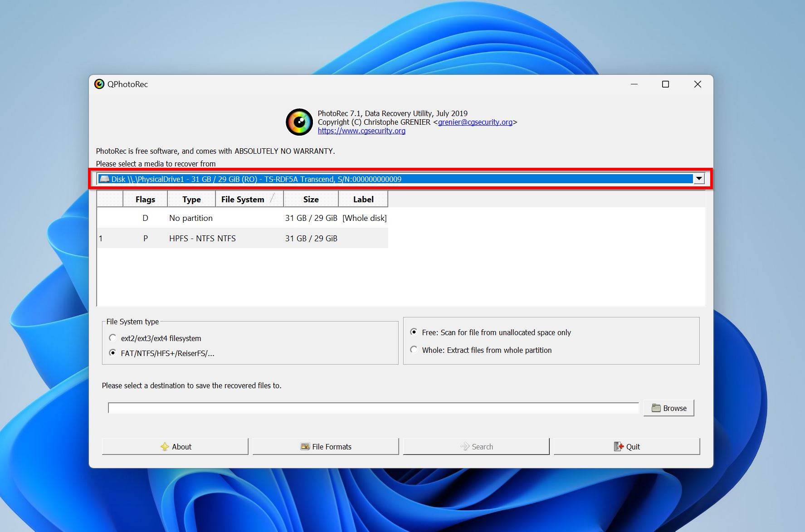
Task: Visit the cgsecurity.org website link
Action: coord(361,131)
